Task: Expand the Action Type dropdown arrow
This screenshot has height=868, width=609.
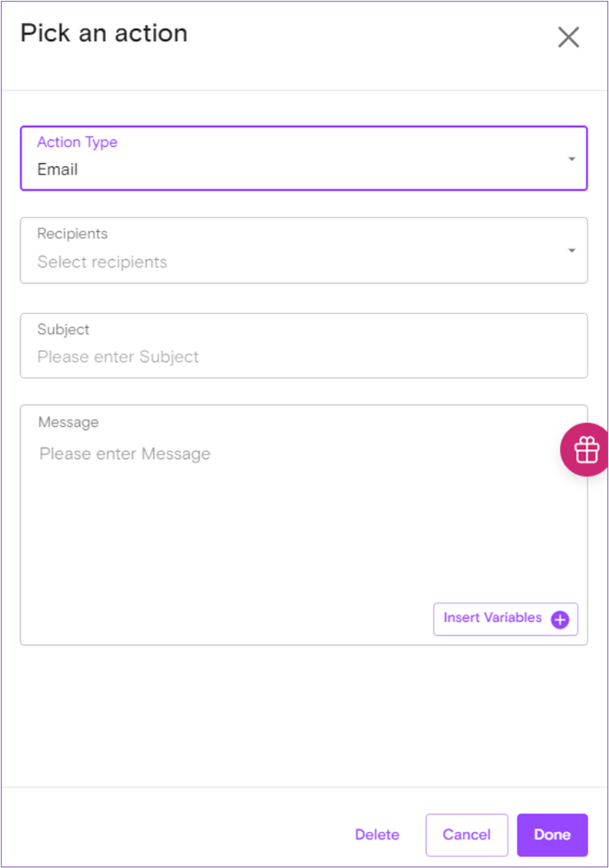Action: pos(571,159)
